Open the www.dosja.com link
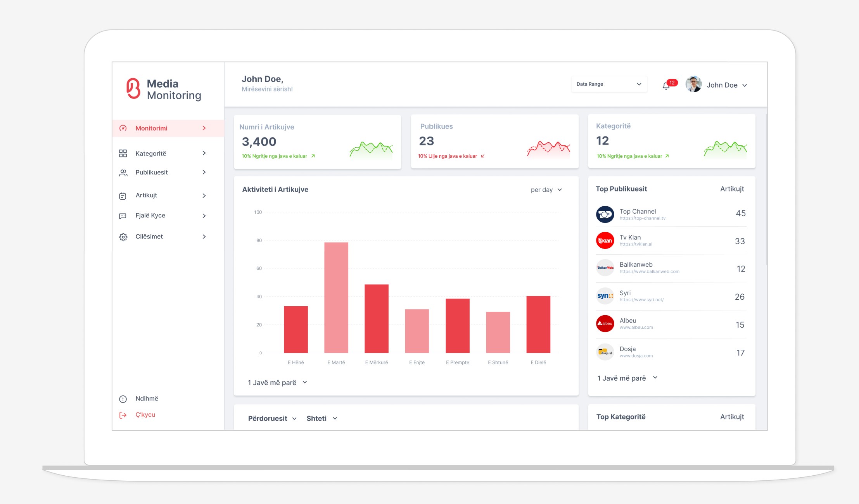 pos(636,356)
